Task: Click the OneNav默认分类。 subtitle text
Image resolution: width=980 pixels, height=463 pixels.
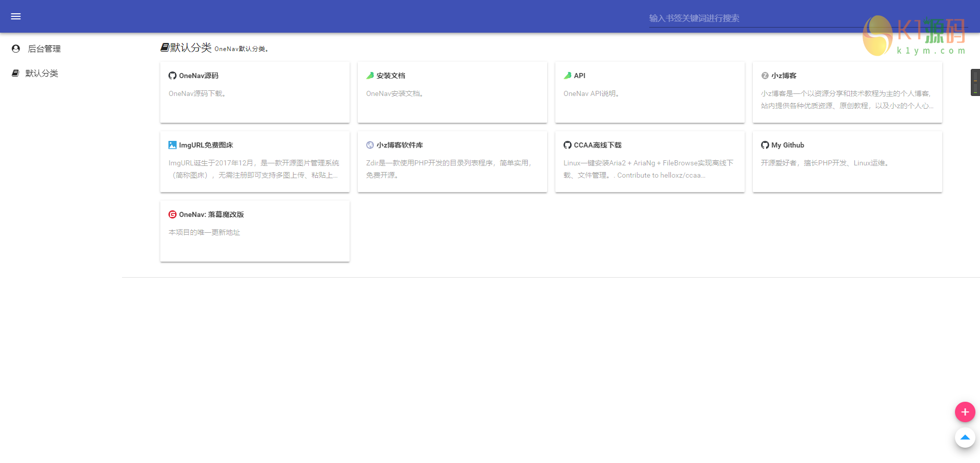Action: [x=241, y=49]
